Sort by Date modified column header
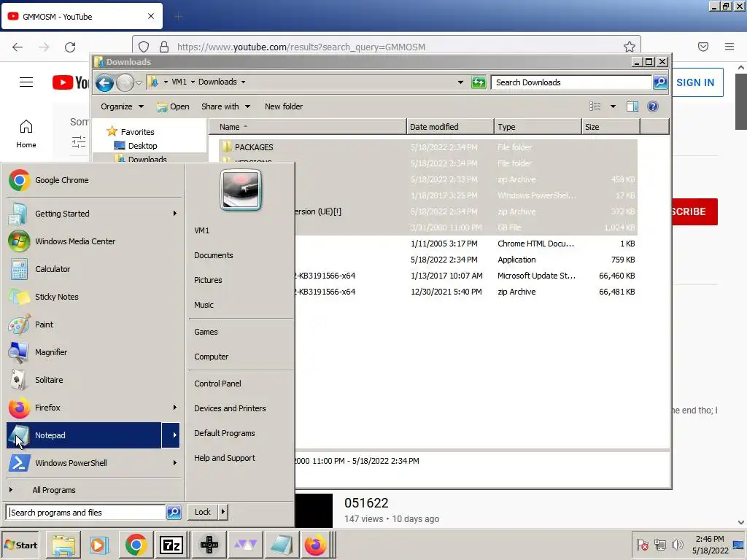 (x=450, y=127)
